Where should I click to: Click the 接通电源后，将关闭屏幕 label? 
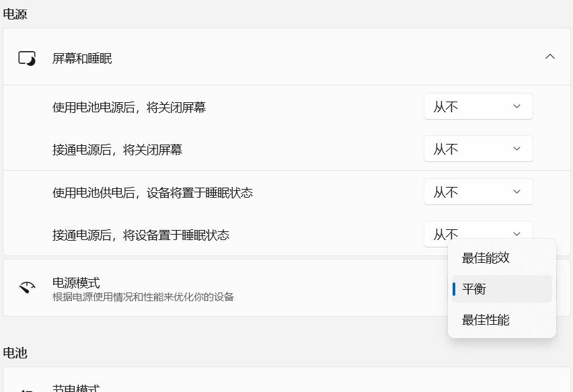pos(117,150)
